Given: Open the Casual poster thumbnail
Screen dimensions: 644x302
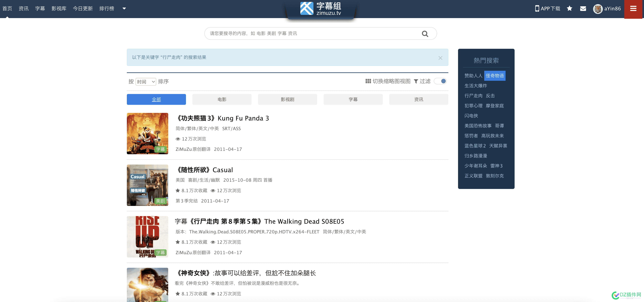Looking at the screenshot, I should point(148,185).
